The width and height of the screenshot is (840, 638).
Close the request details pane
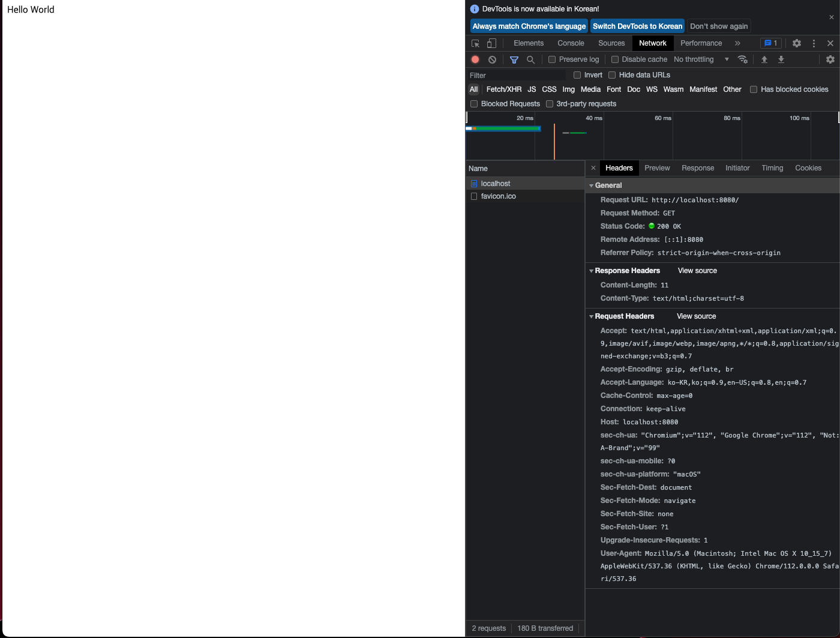click(593, 168)
